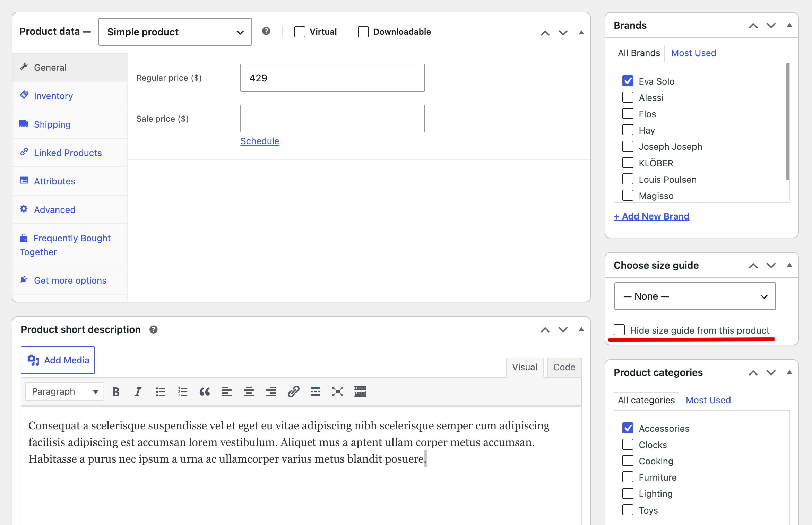The width and height of the screenshot is (812, 525).
Task: Collapse the Choose size guide panel
Action: point(789,265)
